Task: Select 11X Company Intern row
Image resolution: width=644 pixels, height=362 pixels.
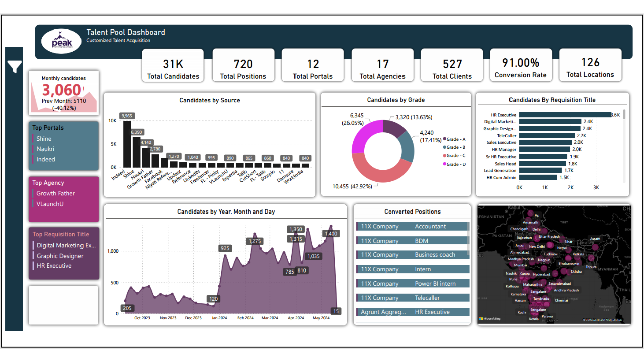Action: click(413, 269)
